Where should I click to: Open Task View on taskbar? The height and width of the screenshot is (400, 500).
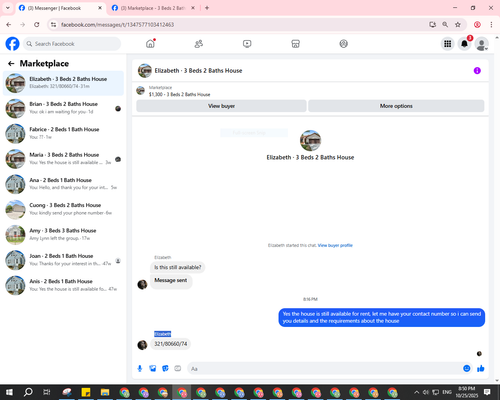click(47, 392)
